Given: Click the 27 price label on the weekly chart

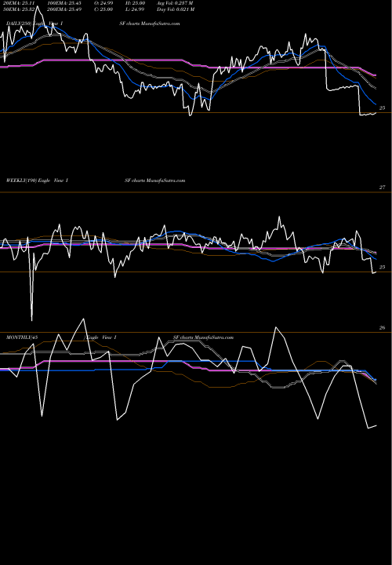Looking at the screenshot, I should (383, 188).
